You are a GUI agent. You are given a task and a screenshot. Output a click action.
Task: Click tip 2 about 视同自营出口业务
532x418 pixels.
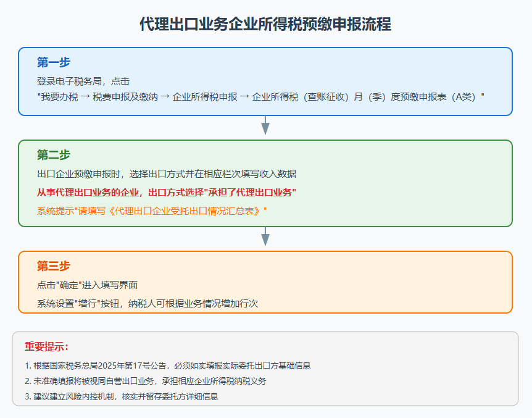coord(146,381)
